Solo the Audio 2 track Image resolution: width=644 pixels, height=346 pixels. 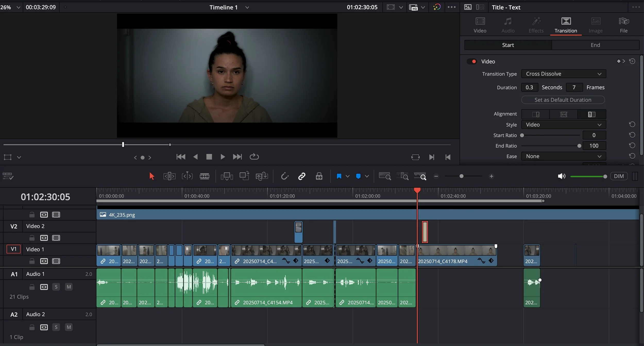[56, 327]
